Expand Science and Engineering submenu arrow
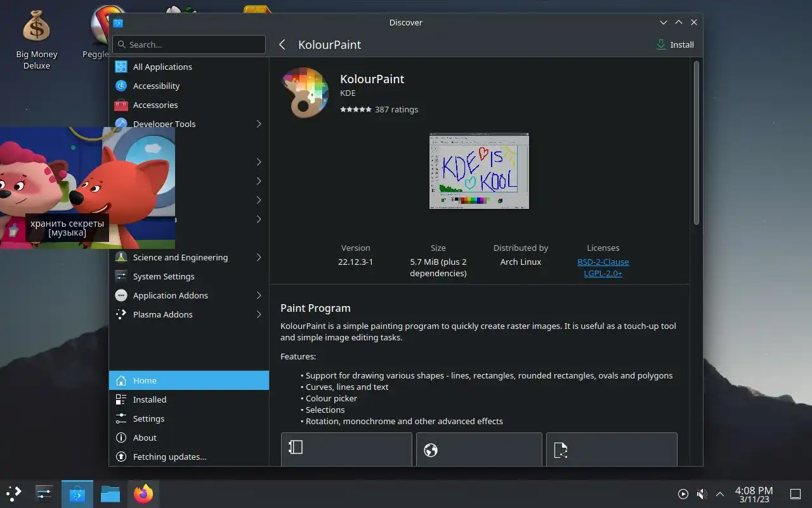The image size is (812, 508). click(259, 257)
